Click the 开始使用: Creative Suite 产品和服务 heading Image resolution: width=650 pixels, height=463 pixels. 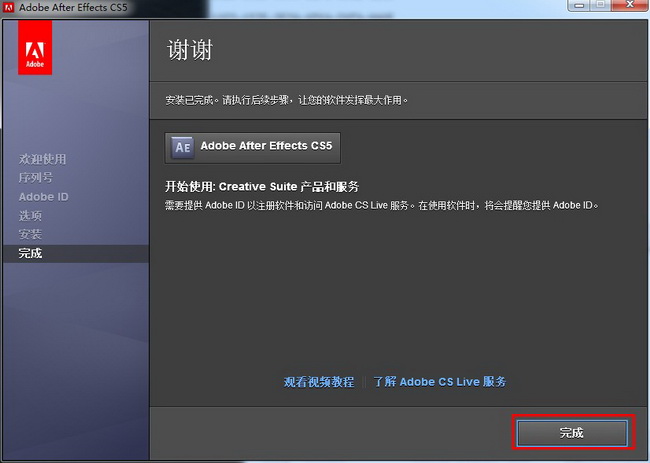click(262, 187)
